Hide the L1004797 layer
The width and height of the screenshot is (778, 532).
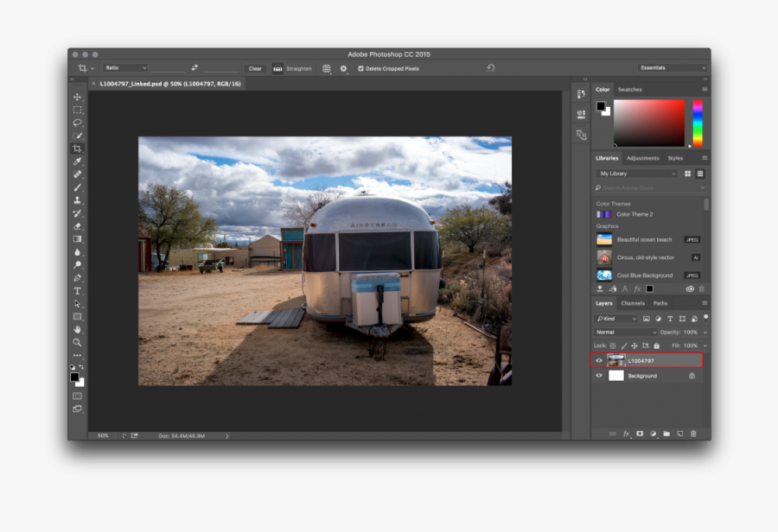coord(599,360)
